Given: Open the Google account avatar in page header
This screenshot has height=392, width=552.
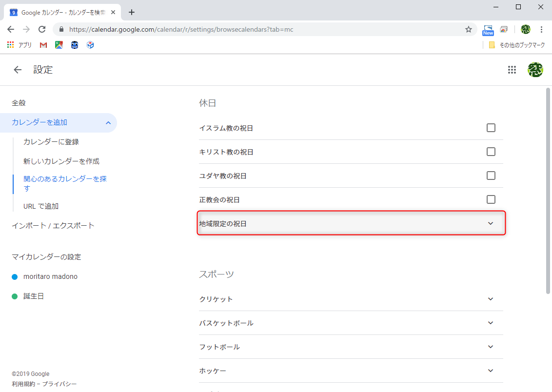Looking at the screenshot, I should (x=535, y=70).
